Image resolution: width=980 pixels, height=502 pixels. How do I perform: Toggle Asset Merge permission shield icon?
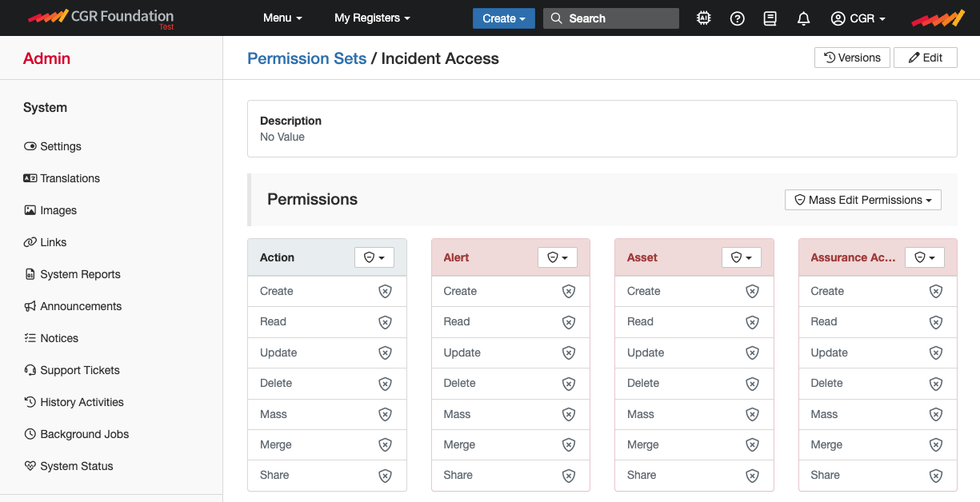click(752, 445)
